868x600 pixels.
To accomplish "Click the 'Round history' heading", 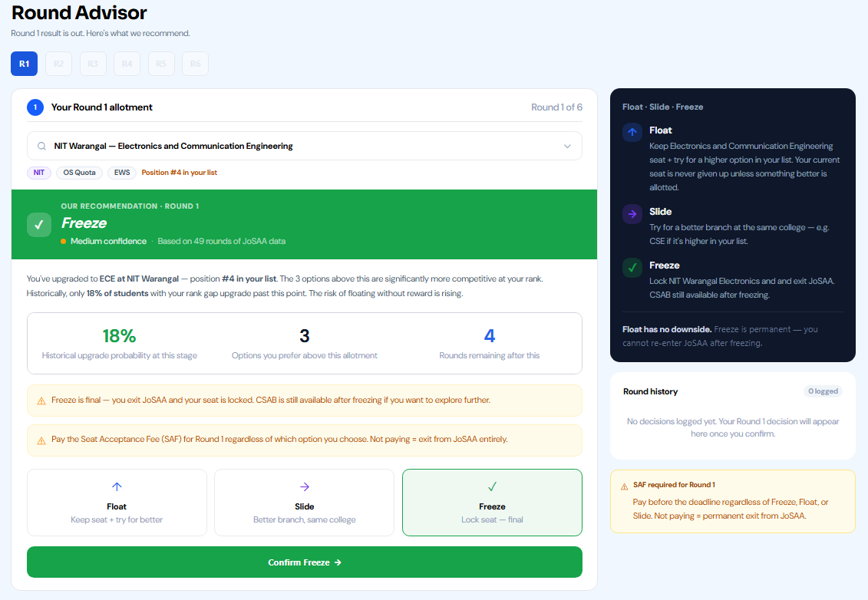I will point(651,391).
